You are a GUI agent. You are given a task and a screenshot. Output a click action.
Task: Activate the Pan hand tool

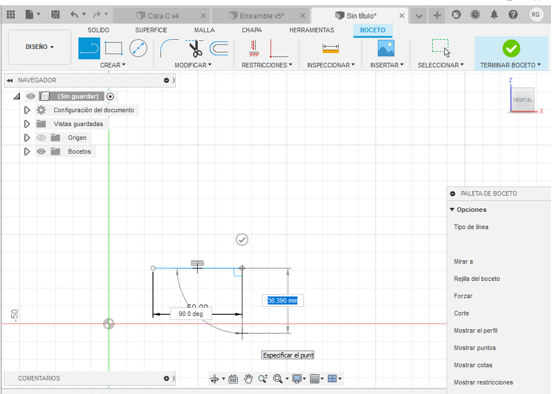click(248, 379)
